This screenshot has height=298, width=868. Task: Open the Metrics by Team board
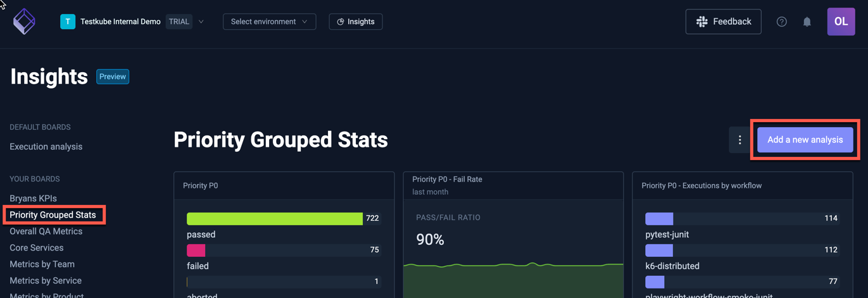42,264
